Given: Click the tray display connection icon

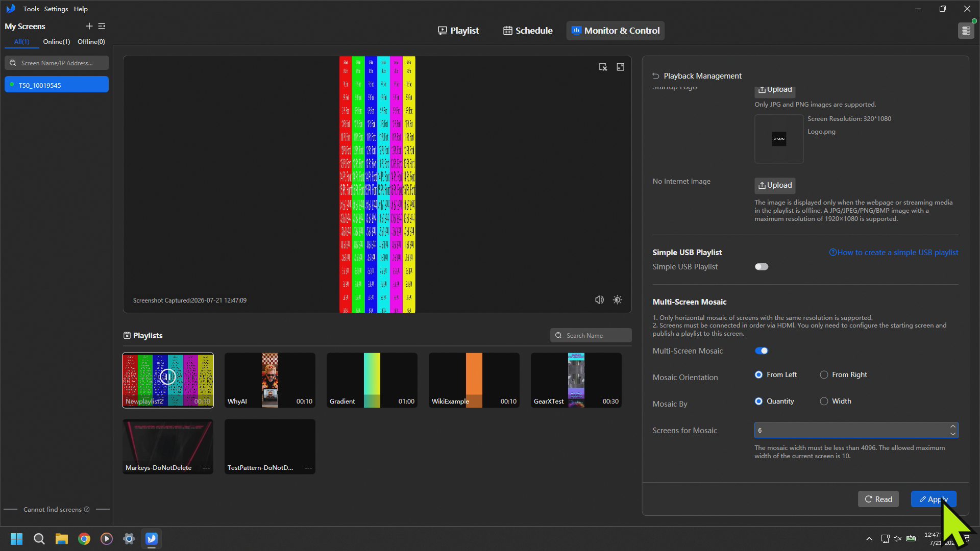Looking at the screenshot, I should pyautogui.click(x=885, y=539).
